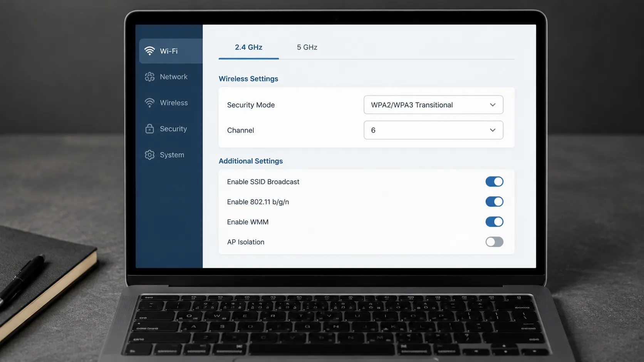
Task: Switch to the 5 GHz tab
Action: click(307, 47)
